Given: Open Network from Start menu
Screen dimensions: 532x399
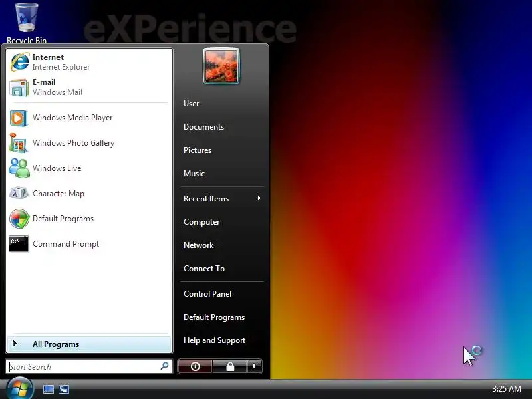Looking at the screenshot, I should click(198, 245).
